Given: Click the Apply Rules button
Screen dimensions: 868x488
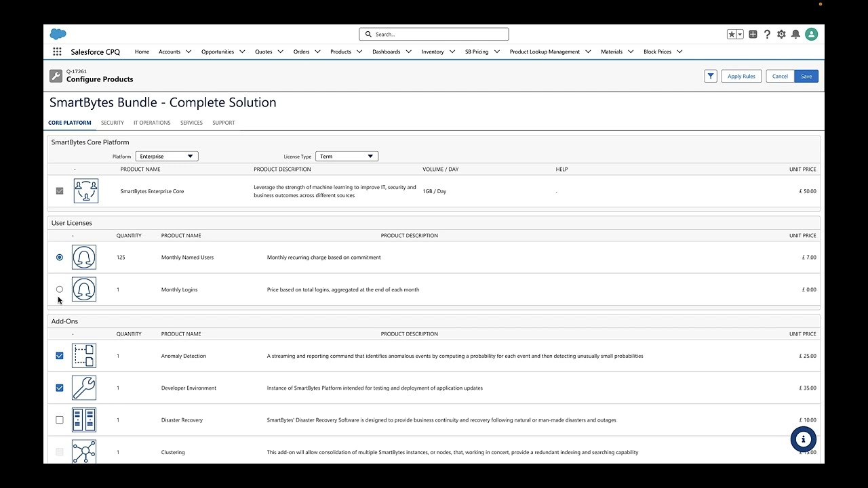Looking at the screenshot, I should tap(741, 76).
